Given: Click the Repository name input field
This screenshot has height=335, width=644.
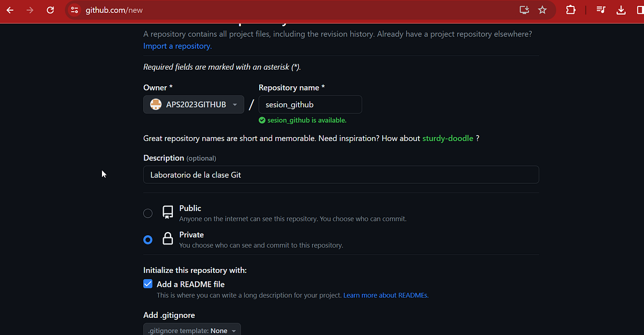Looking at the screenshot, I should coord(310,104).
